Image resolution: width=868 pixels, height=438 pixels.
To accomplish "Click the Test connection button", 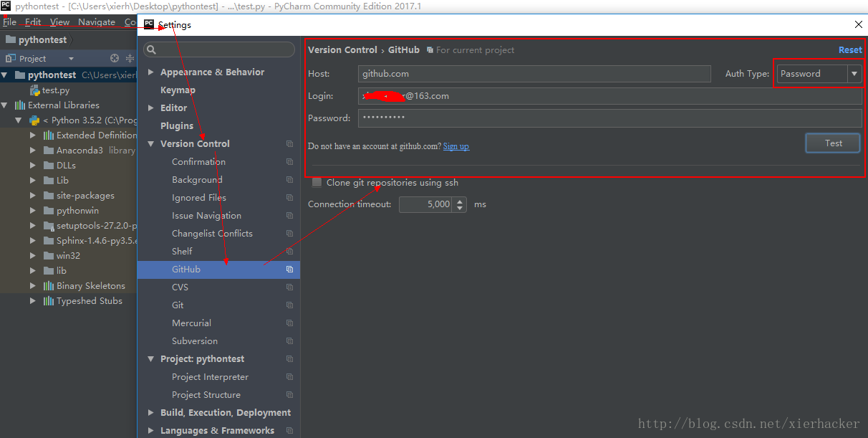I will click(x=834, y=143).
